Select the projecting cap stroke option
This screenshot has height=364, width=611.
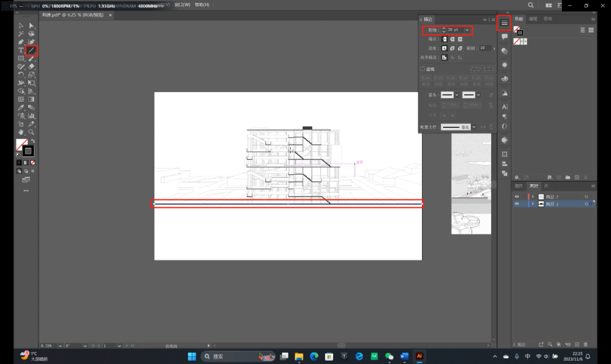460,39
